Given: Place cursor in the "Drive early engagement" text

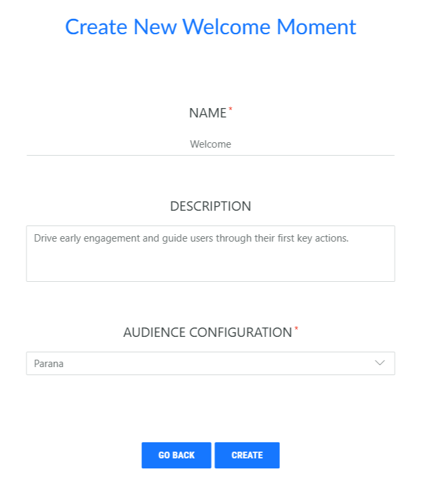Looking at the screenshot, I should pos(87,238).
